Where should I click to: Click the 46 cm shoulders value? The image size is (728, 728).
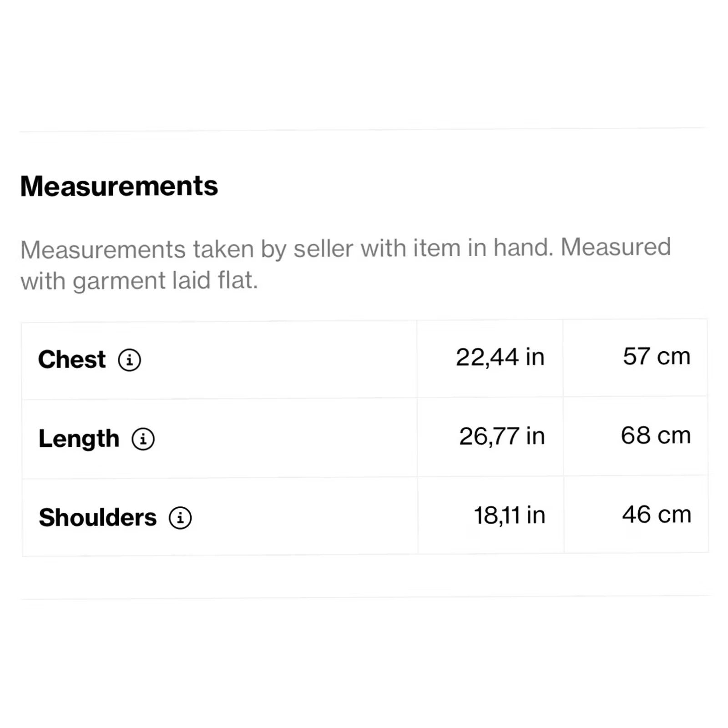tap(657, 514)
